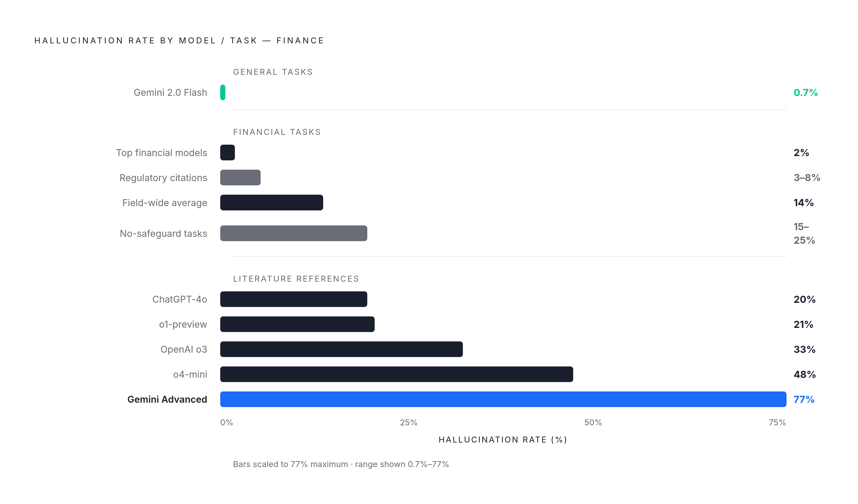This screenshot has height=504, width=858.
Task: Click the 25% axis tick label
Action: [x=409, y=423]
